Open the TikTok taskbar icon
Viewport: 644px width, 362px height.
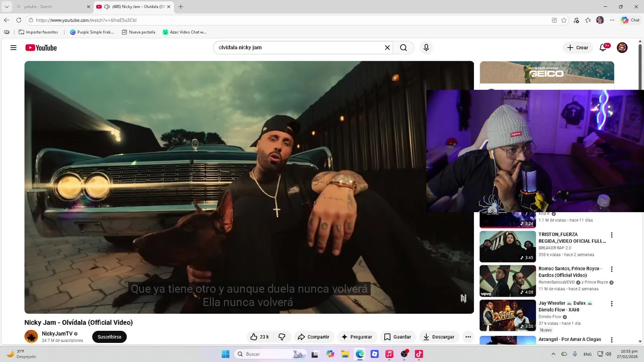point(419,354)
